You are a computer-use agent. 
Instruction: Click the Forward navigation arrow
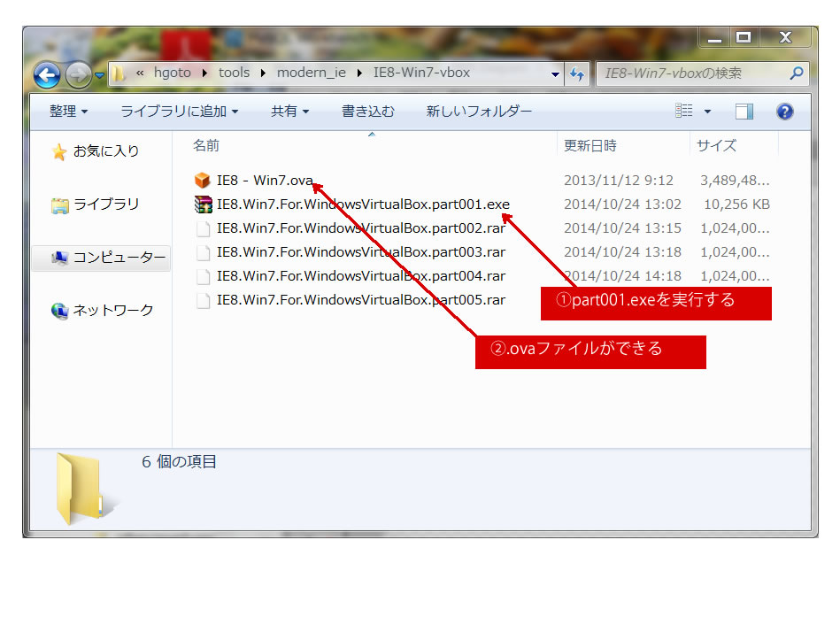pyautogui.click(x=78, y=75)
